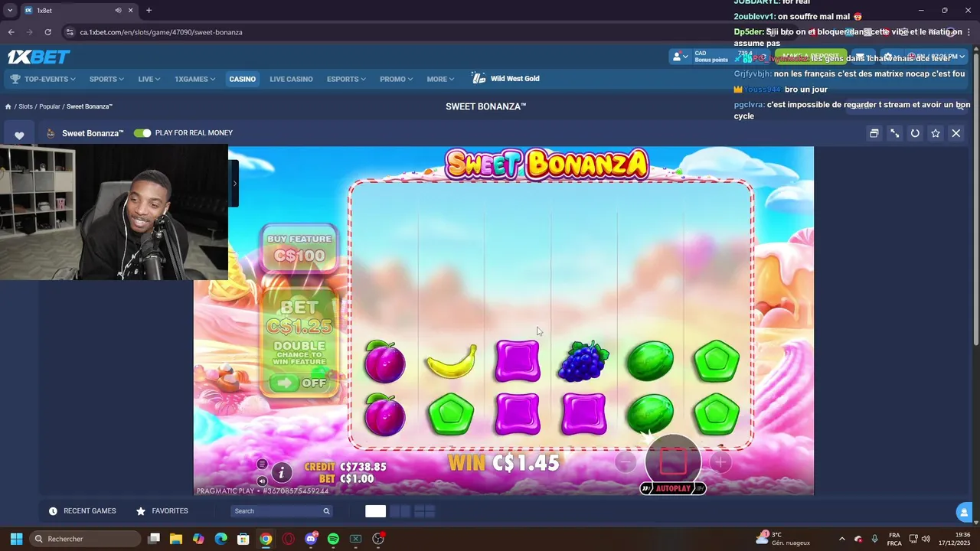Go to the home breadcrumb icon
The image size is (980, 551).
tap(8, 106)
